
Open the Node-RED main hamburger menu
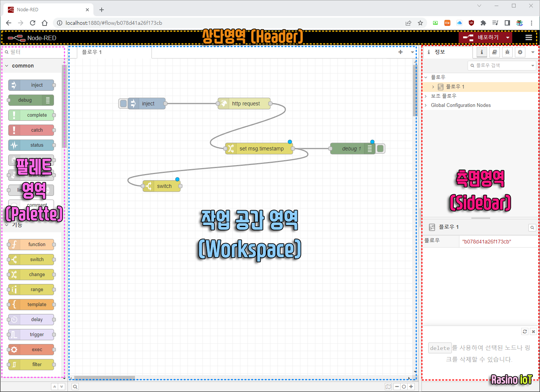(529, 38)
